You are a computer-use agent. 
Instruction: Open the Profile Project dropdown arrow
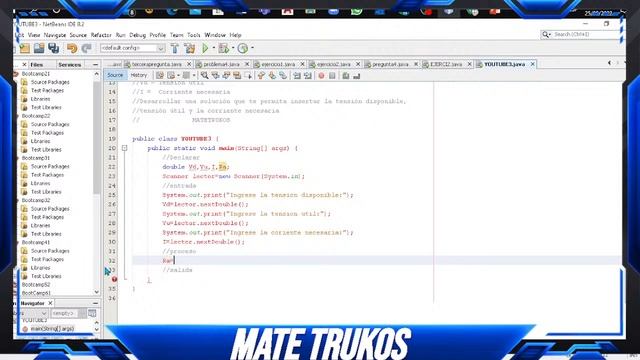252,48
